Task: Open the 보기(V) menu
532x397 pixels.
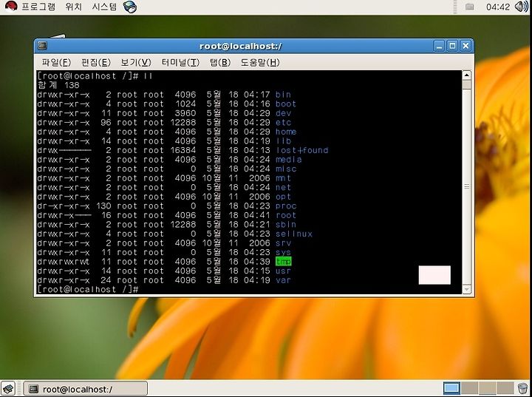Action: [x=136, y=63]
